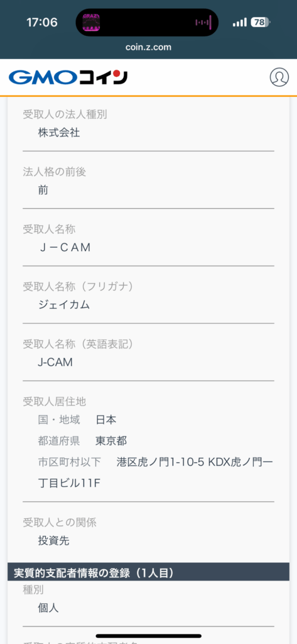Tap the 実質的支配者情報の登録 section header
The image size is (297, 644).
coord(148,572)
